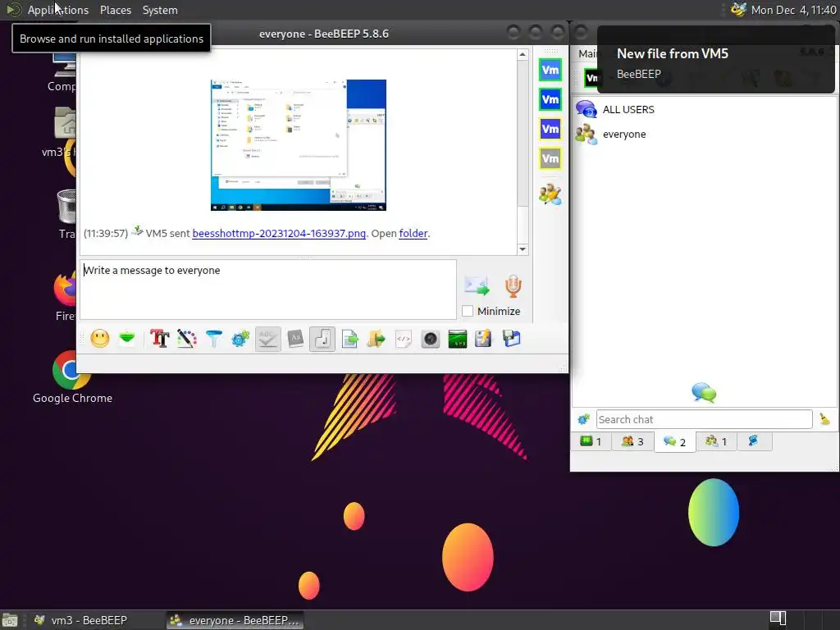840x630 pixels.
Task: Switch to the users tab showing 3
Action: pos(632,441)
